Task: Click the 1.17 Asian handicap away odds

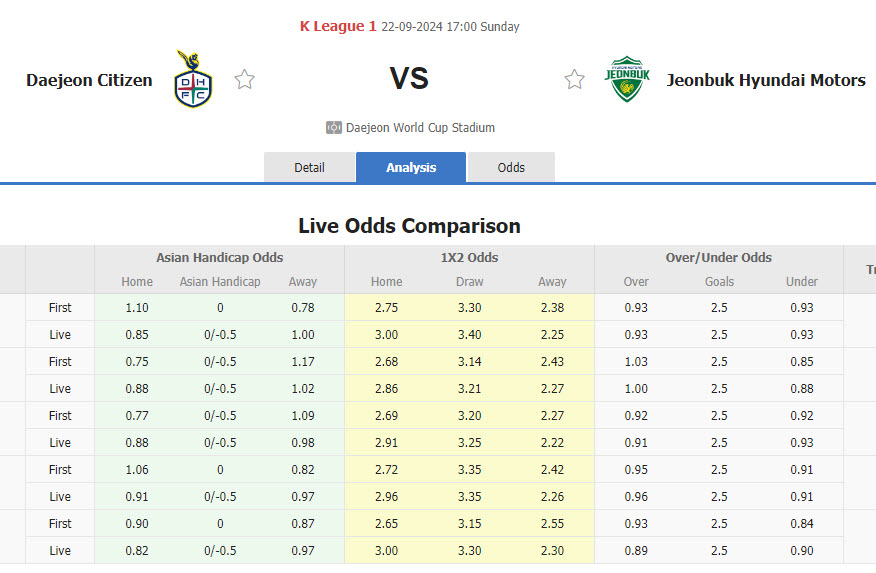Action: point(302,361)
